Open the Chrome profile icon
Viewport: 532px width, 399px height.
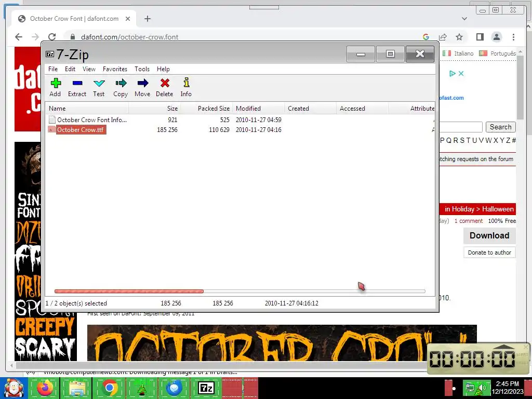496,37
